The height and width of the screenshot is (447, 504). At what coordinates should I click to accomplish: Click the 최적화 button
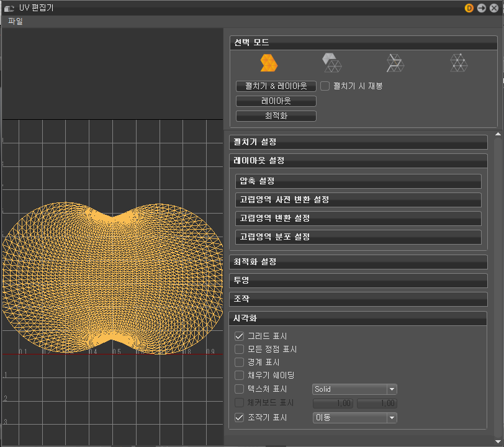(276, 115)
